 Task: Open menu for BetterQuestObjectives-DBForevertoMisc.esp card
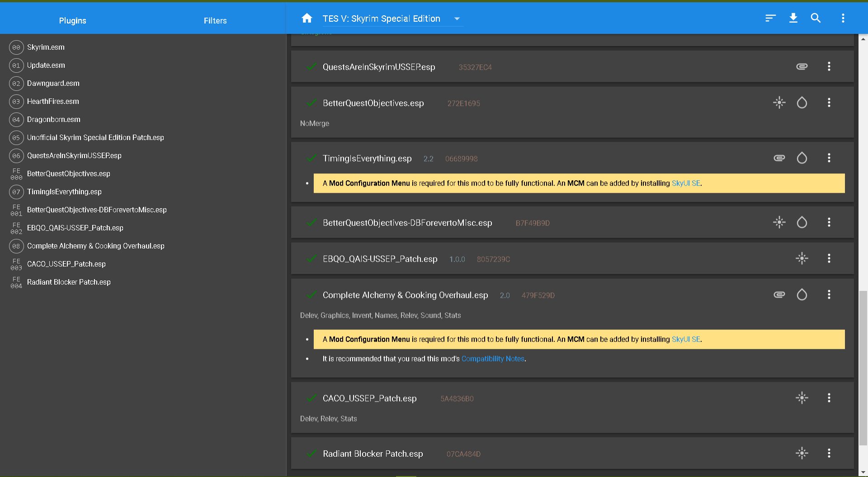point(829,222)
